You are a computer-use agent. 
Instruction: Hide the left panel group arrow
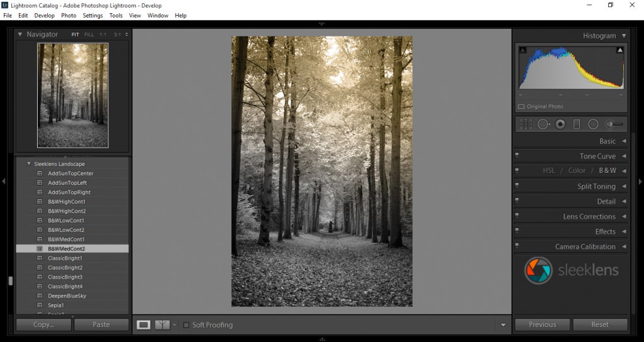pos(3,181)
